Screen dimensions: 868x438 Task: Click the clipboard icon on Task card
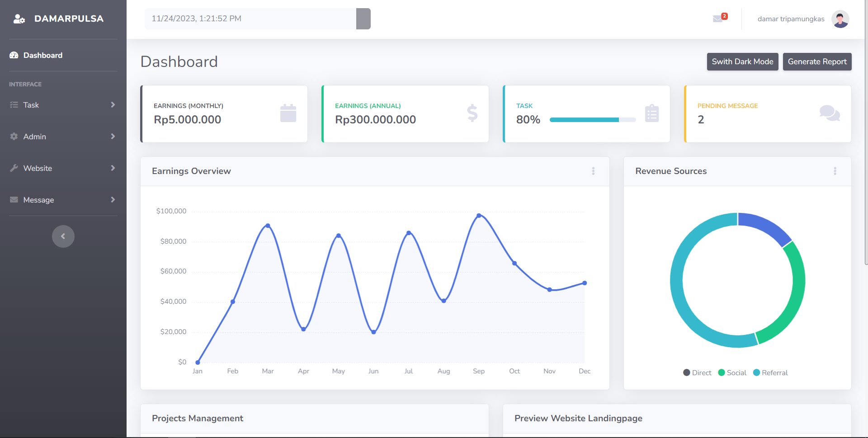point(652,113)
